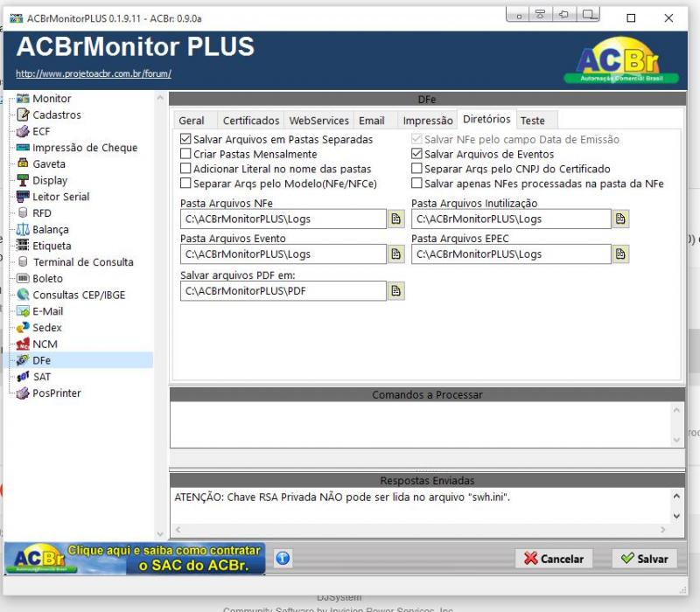Viewport: 700px width, 612px height.
Task: Click the blue info icon
Action: tap(283, 558)
